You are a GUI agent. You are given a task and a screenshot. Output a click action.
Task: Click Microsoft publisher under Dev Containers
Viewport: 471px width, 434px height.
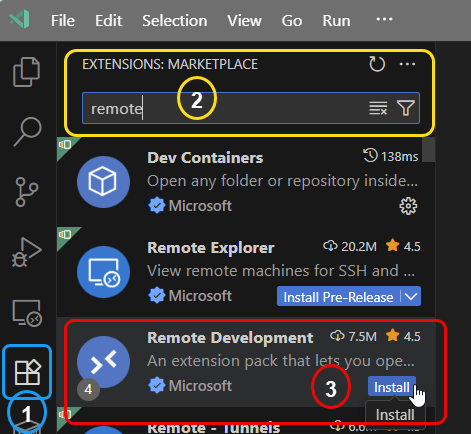[x=200, y=206]
